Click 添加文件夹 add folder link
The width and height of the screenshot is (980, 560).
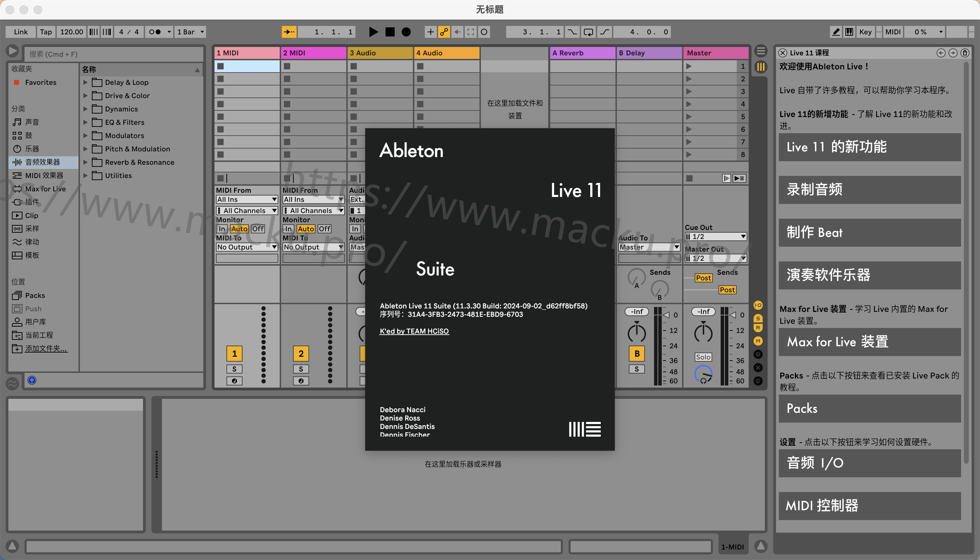point(46,348)
